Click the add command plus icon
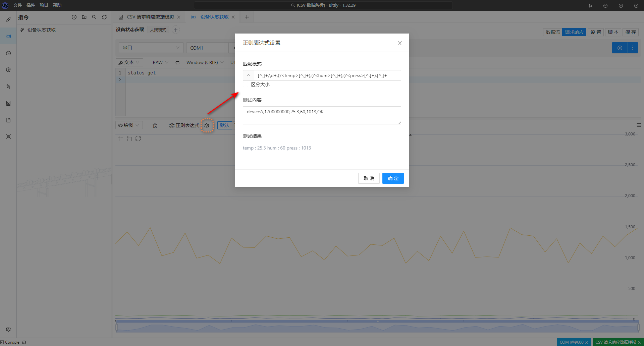Viewport: 644px width, 346px height. click(x=74, y=17)
